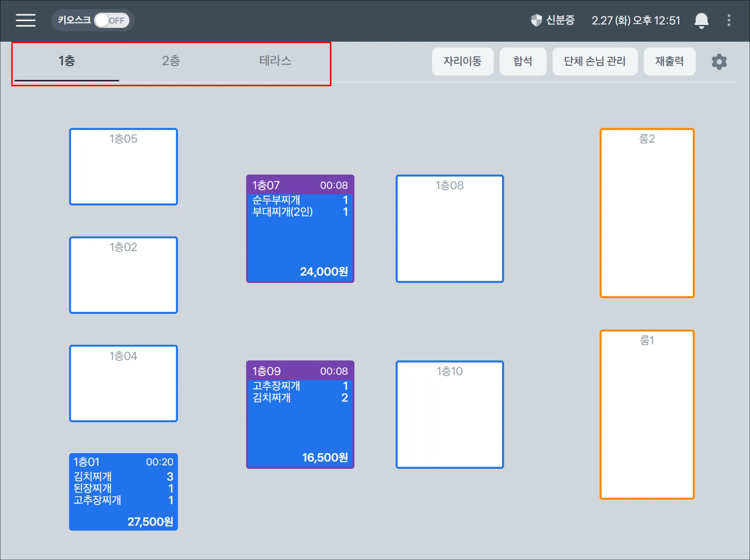Click the 재출력 button
The image size is (750, 560).
tap(669, 62)
